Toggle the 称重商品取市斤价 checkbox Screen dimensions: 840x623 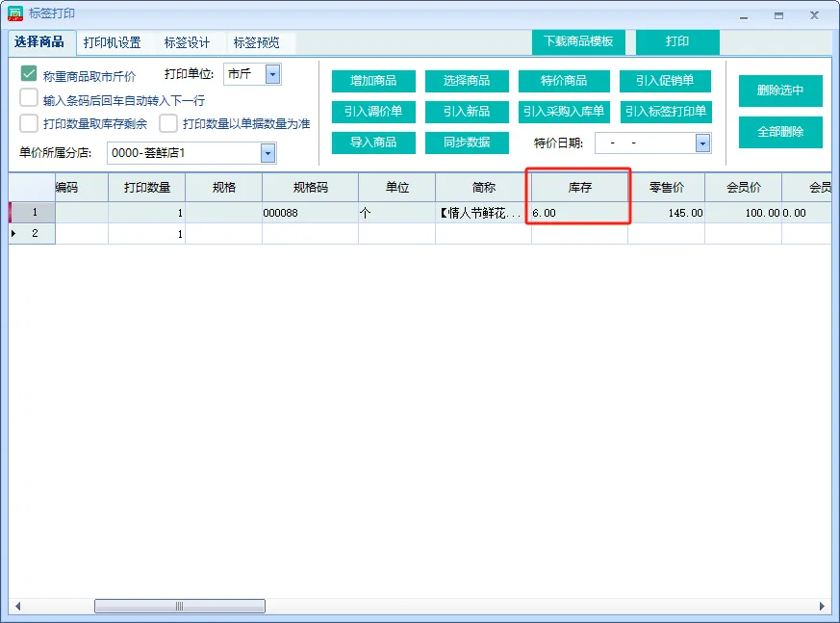click(x=29, y=74)
